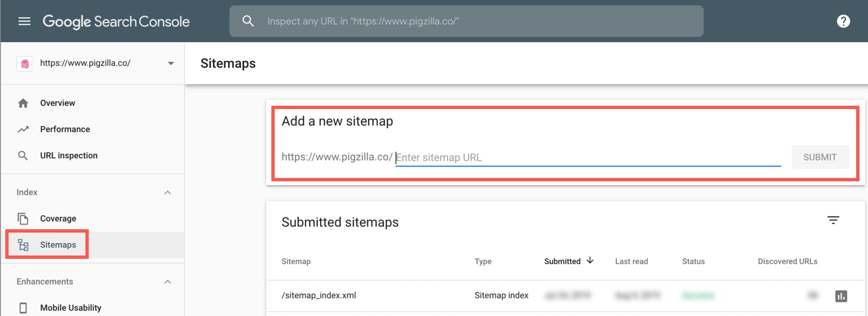Screen dimensions: 868x316
Task: Click the Enhancements section heading
Action: pyautogui.click(x=45, y=282)
